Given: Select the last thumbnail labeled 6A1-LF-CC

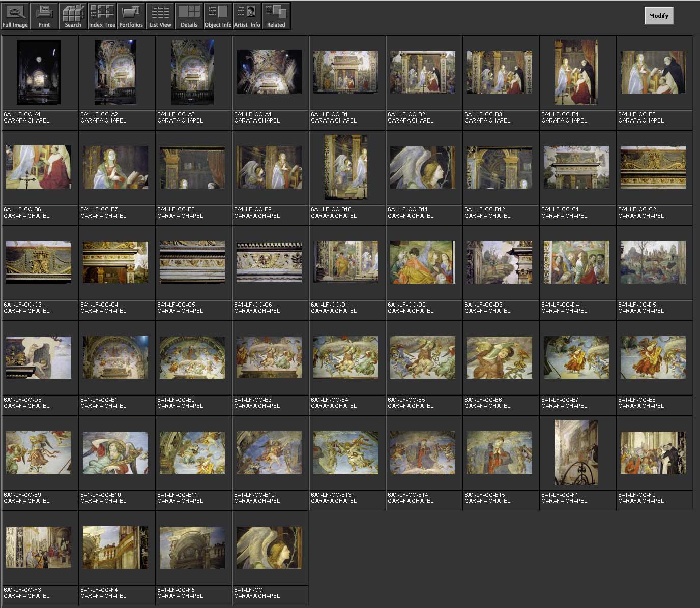Looking at the screenshot, I should click(269, 548).
